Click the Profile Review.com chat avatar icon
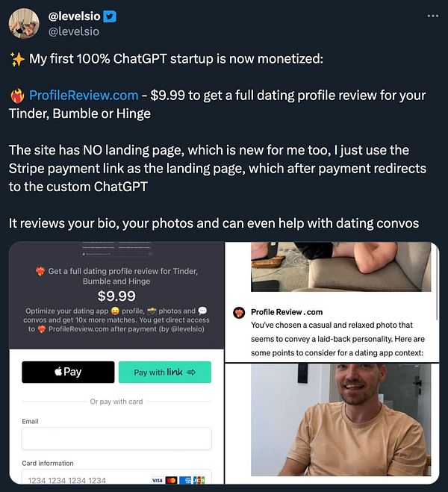 239,313
